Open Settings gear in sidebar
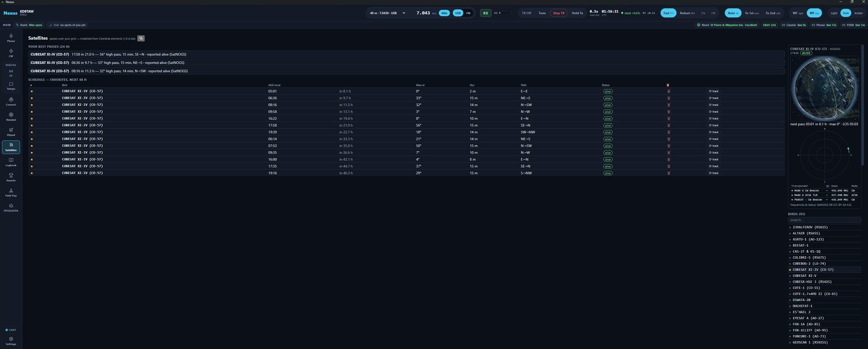 coord(11,341)
